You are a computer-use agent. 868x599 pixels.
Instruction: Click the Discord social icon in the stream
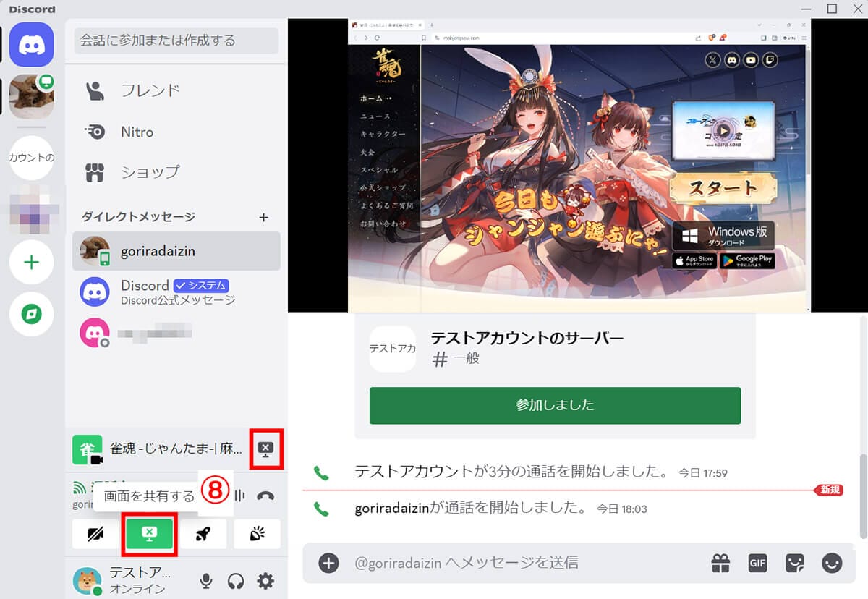732,61
